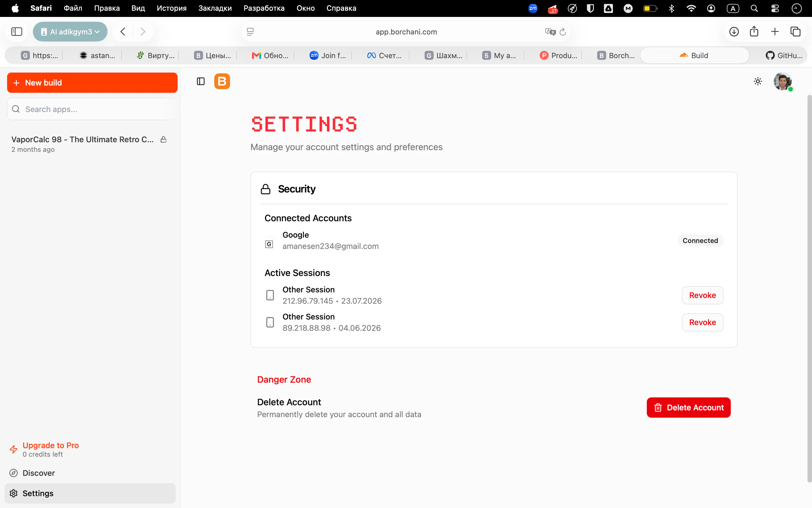The width and height of the screenshot is (812, 508).
Task: Open the Apple menu
Action: pos(15,8)
